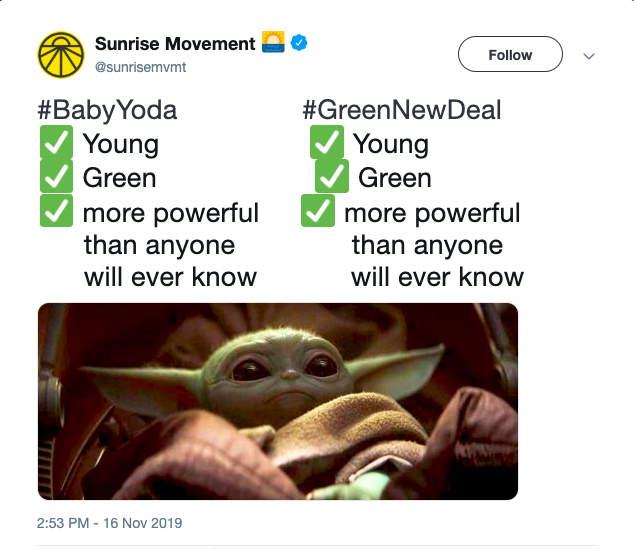Click green check mark beside left Young
This screenshot has height=550, width=634.
pos(56,144)
